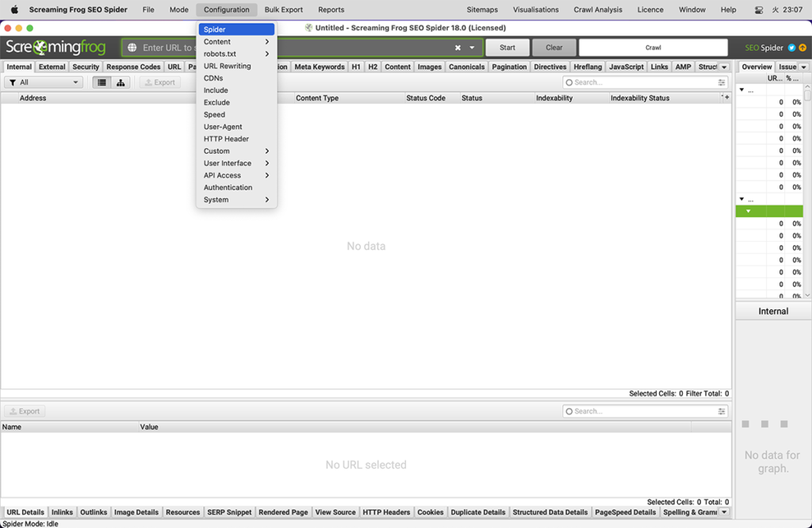
Task: Open Authentication settings
Action: [236, 187]
